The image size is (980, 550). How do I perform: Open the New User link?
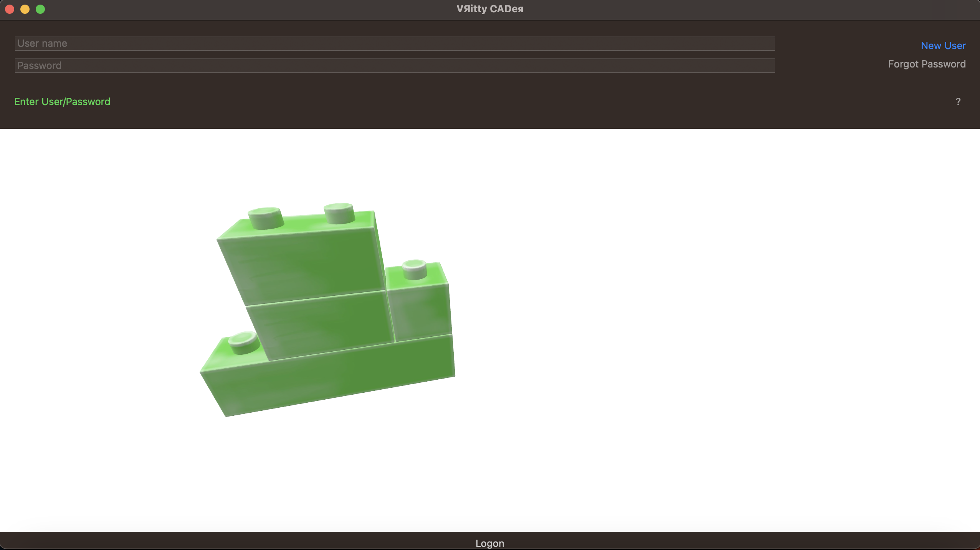point(943,46)
